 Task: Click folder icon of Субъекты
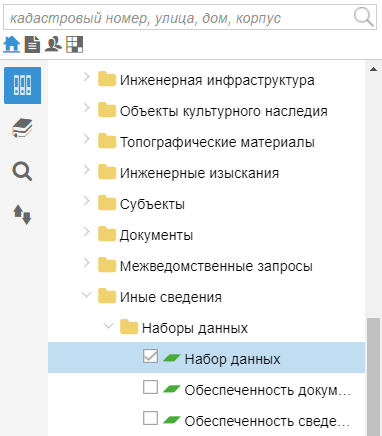point(107,203)
